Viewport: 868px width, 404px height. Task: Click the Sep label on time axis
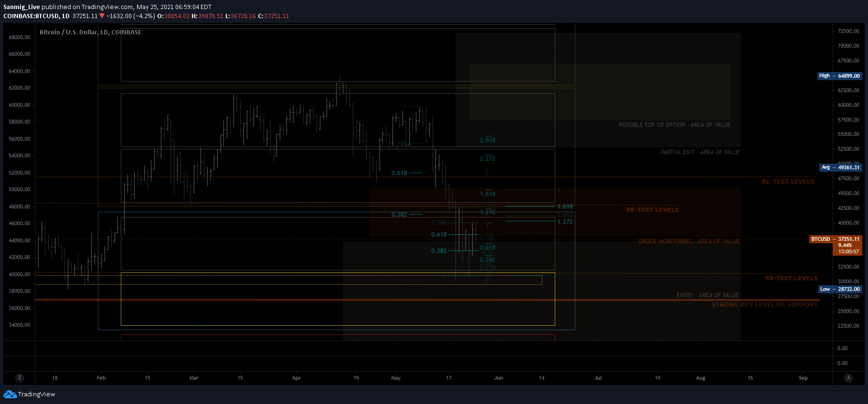click(x=803, y=378)
